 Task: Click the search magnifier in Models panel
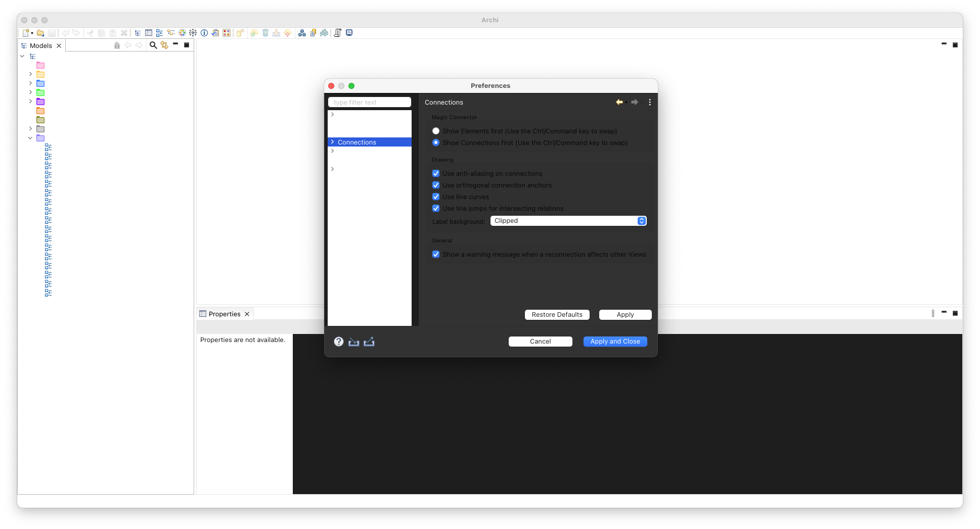pos(153,45)
